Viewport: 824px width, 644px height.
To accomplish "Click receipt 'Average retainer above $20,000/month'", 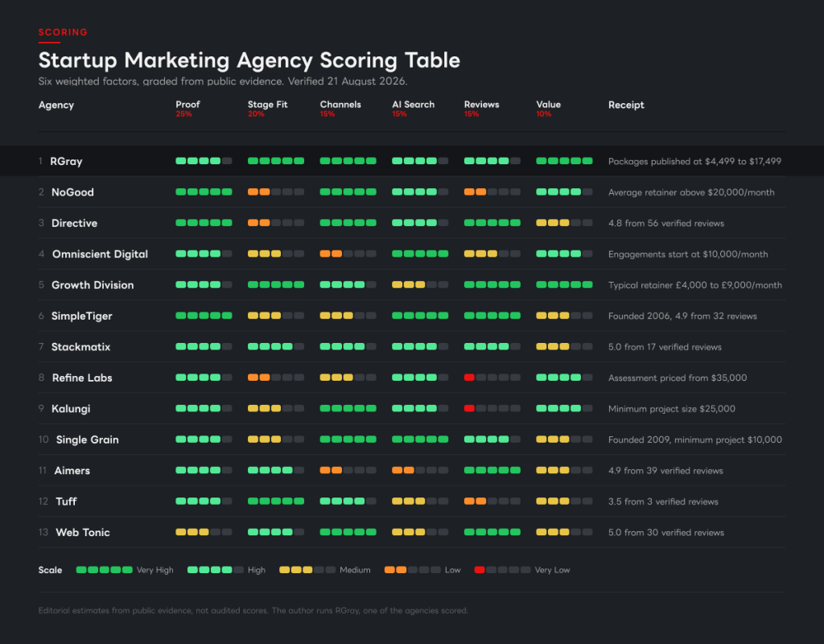I will click(691, 192).
